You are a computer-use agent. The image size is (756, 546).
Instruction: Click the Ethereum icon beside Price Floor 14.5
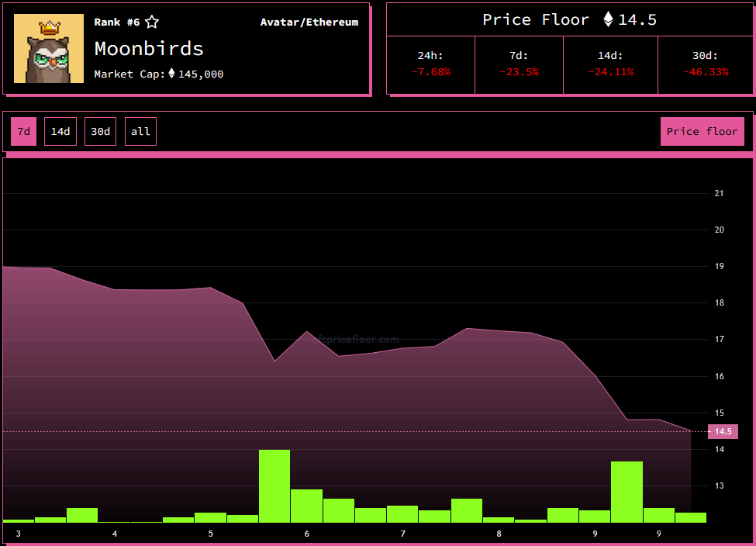pyautogui.click(x=608, y=19)
